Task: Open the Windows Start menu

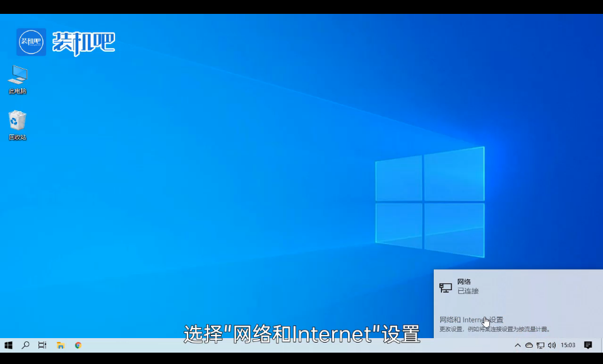Action: point(9,345)
